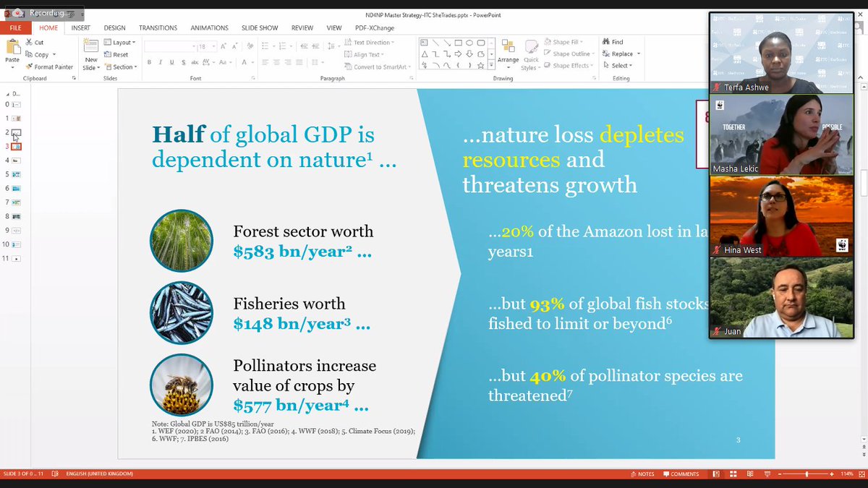Switch to the PDF-XChange tab
868x488 pixels.
click(375, 27)
